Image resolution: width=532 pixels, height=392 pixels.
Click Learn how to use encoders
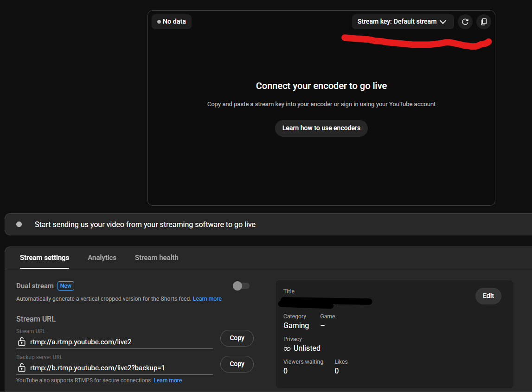tap(321, 128)
